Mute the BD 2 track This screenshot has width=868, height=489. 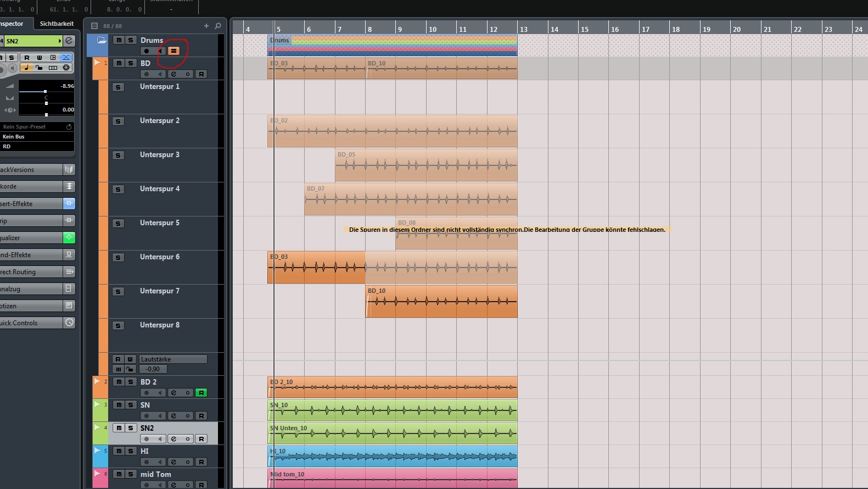pos(119,382)
